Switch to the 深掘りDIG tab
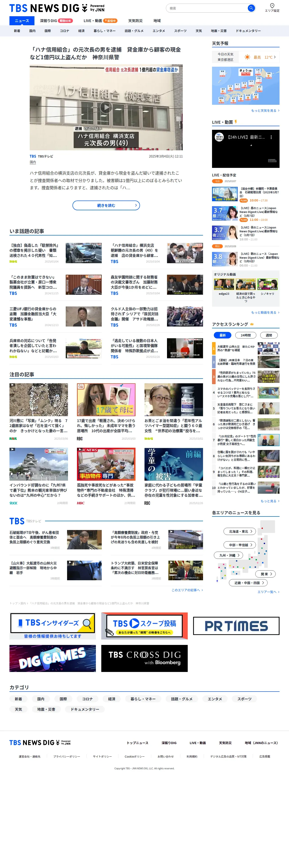 coord(56,21)
